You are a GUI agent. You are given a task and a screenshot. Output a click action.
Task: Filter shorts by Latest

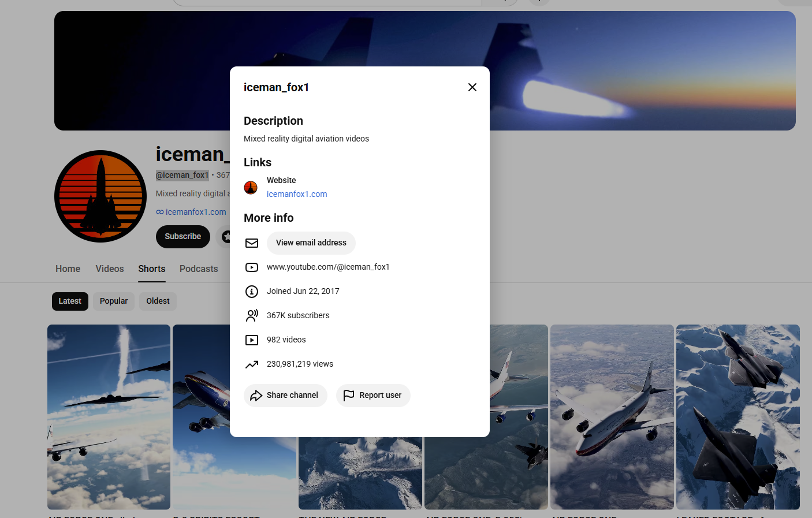tap(70, 301)
